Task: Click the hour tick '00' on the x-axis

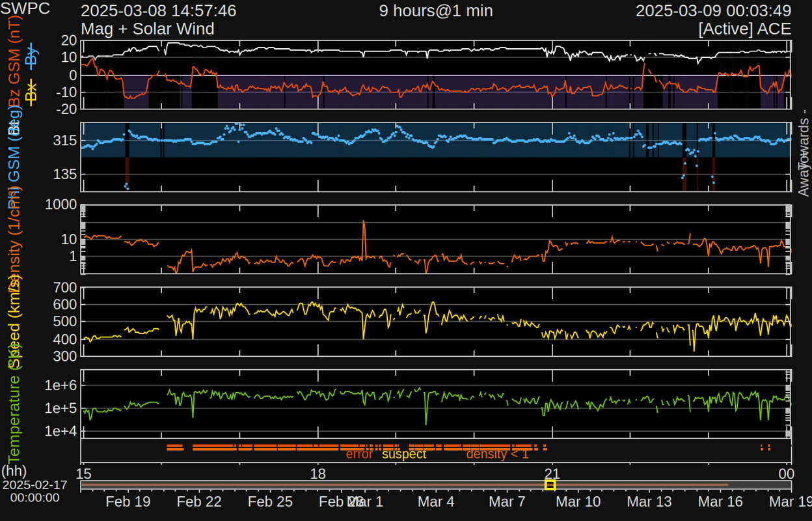Action: tap(786, 473)
